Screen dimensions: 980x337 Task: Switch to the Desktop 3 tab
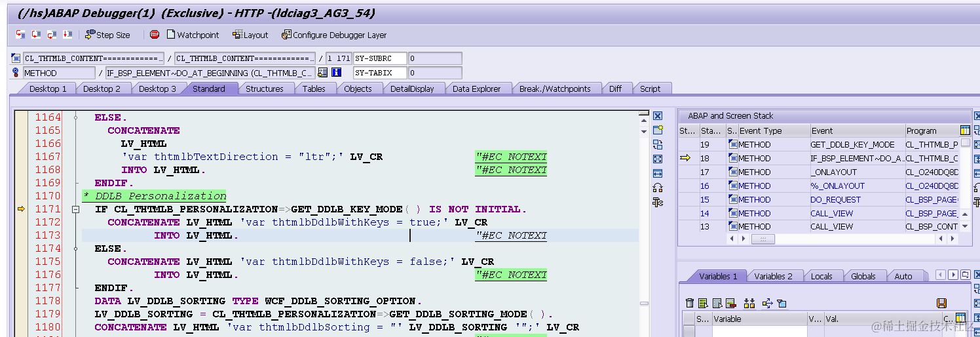[x=157, y=89]
